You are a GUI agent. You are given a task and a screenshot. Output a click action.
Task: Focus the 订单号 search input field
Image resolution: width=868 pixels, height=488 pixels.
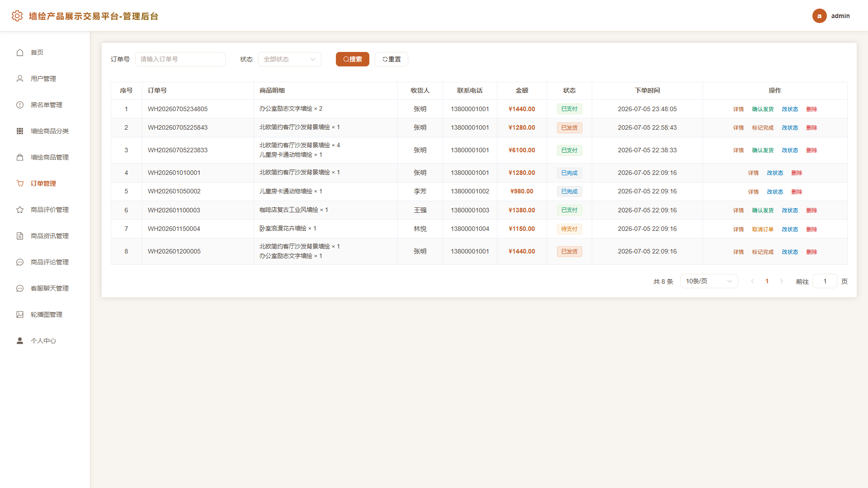(180, 59)
